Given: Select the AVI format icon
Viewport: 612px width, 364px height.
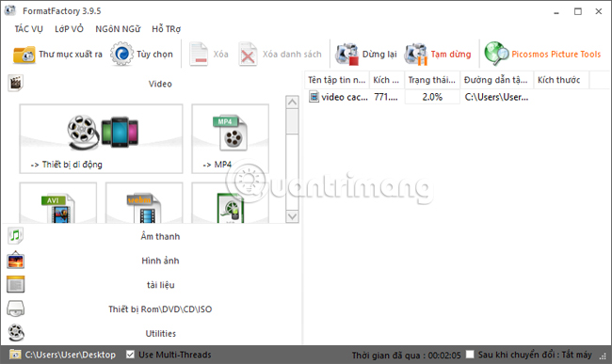Looking at the screenshot, I should [x=58, y=203].
